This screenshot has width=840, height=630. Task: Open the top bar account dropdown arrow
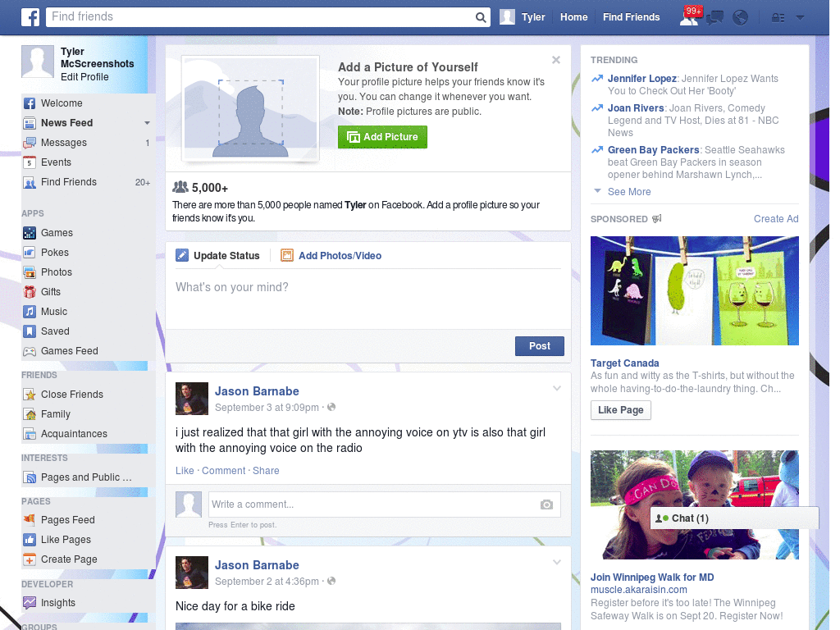tap(800, 18)
